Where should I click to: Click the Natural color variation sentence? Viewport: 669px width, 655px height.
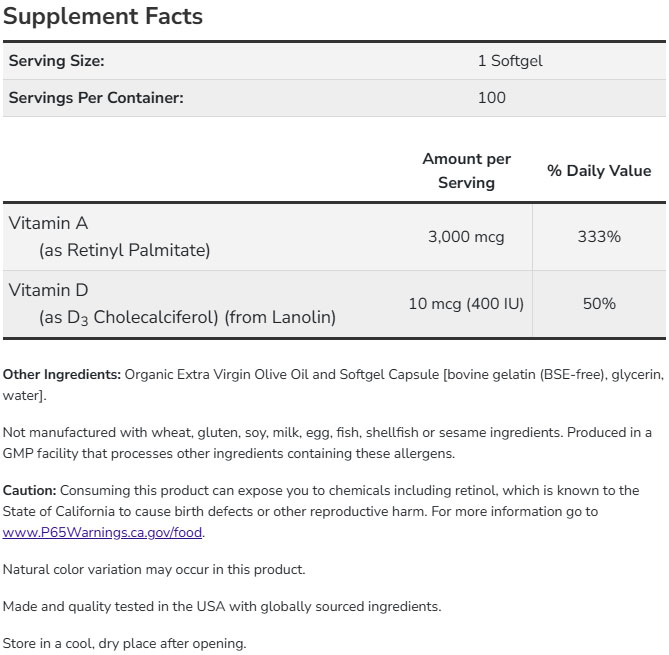[x=154, y=569]
